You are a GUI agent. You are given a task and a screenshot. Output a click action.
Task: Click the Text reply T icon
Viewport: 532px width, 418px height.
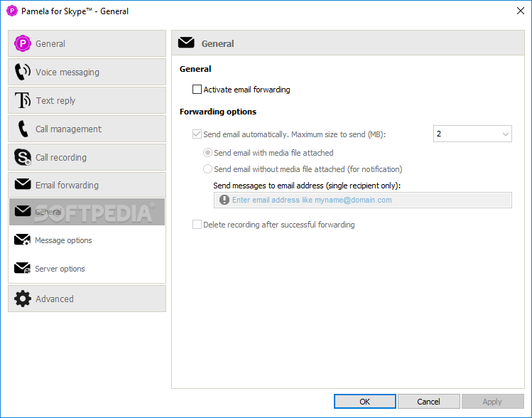[23, 100]
